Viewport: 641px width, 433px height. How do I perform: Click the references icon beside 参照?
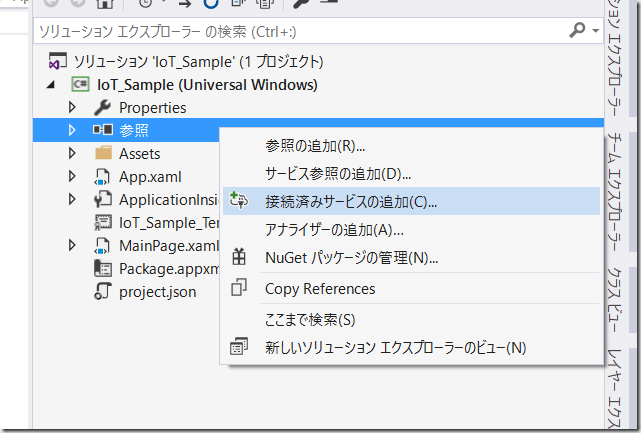coord(103,130)
